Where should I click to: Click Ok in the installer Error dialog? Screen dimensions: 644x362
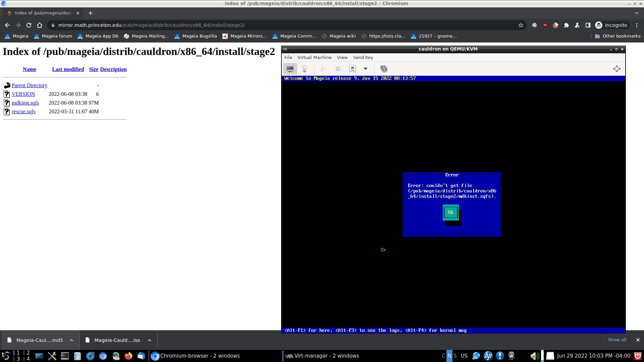450,213
